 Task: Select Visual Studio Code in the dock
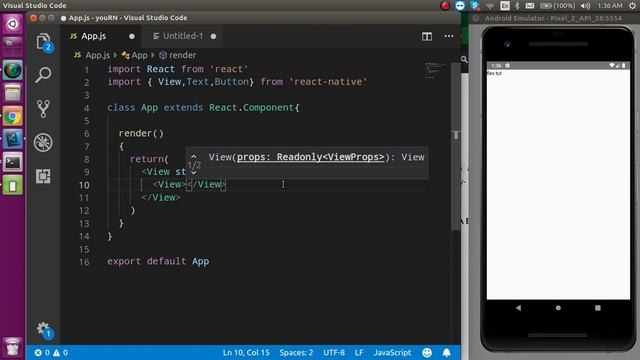tap(13, 139)
